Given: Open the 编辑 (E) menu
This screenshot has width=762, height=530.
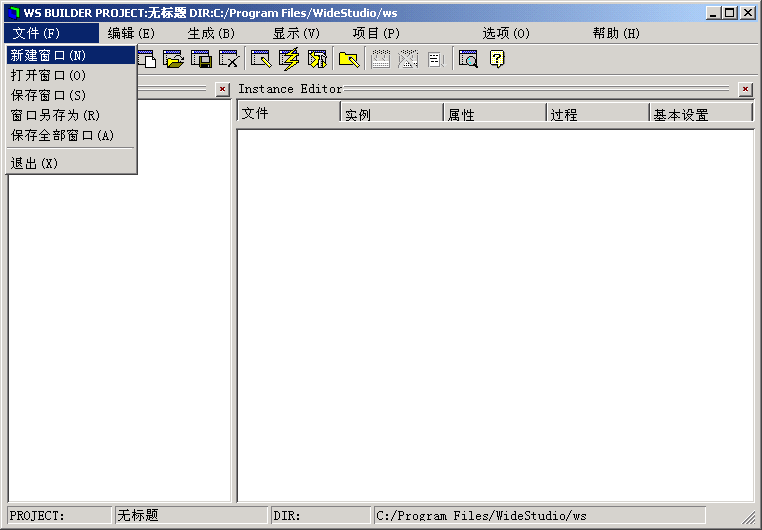Looking at the screenshot, I should pos(131,33).
